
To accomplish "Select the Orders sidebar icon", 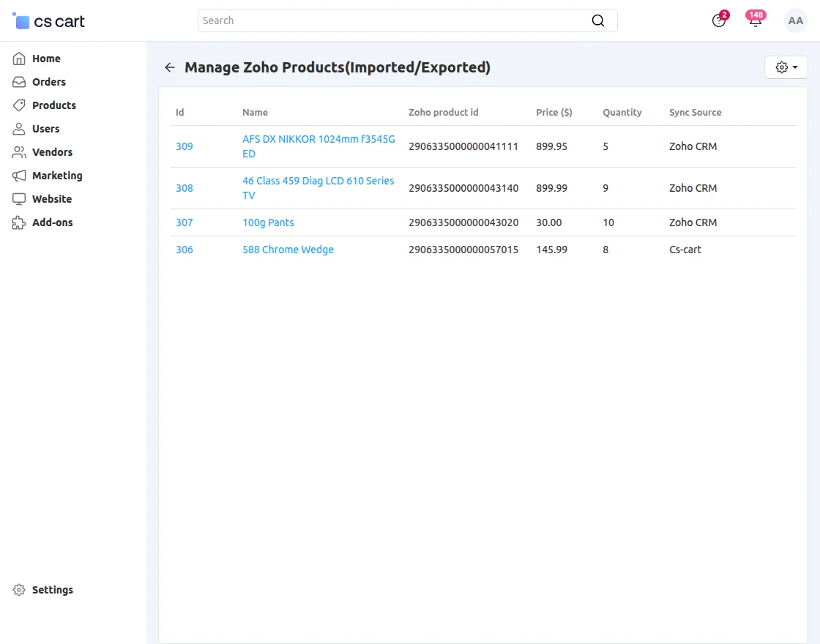I will 18,82.
